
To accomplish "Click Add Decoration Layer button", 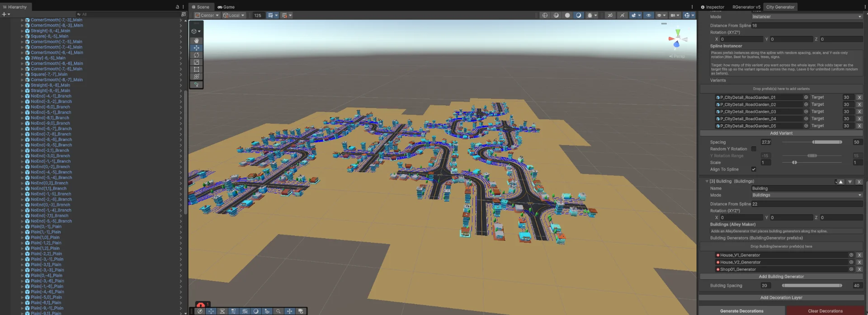I will (x=781, y=298).
